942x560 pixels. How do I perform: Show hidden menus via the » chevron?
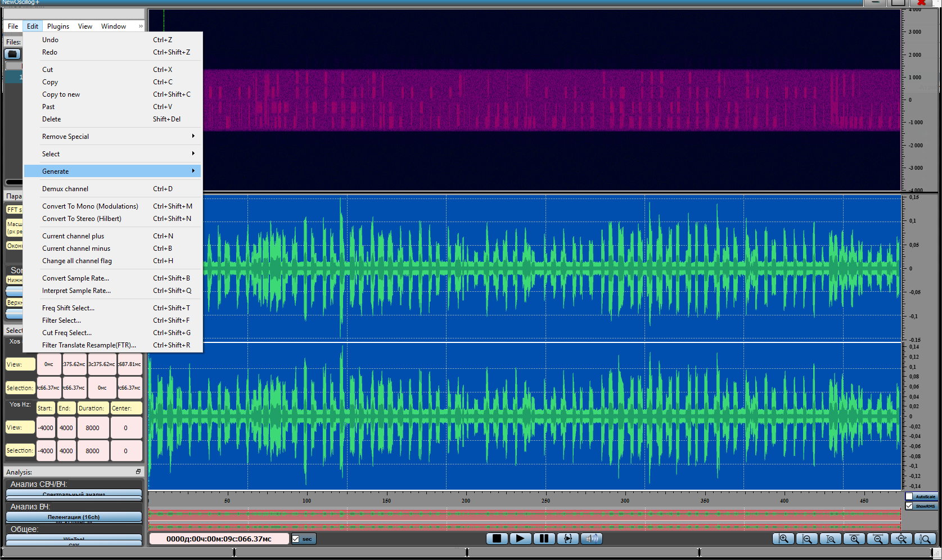point(141,26)
